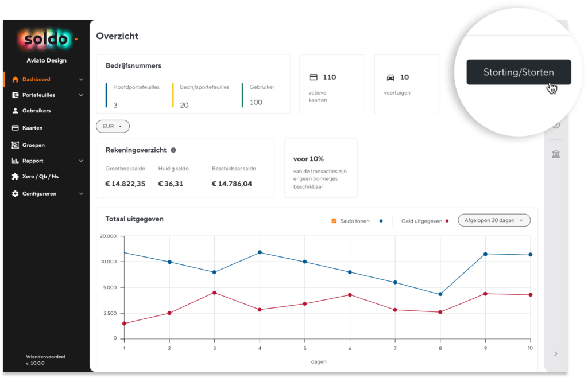Click the Hoofdportefeuilles count 3

click(115, 106)
